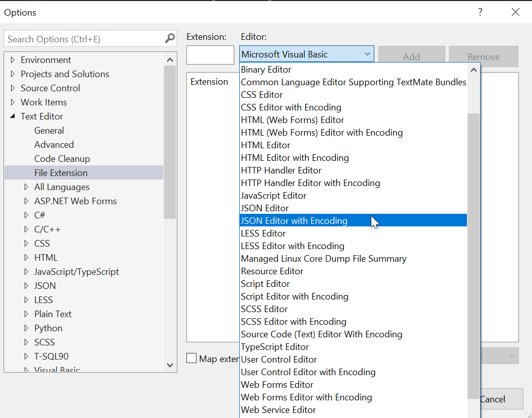Click the Extension input field
This screenshot has height=418, width=532.
click(211, 54)
